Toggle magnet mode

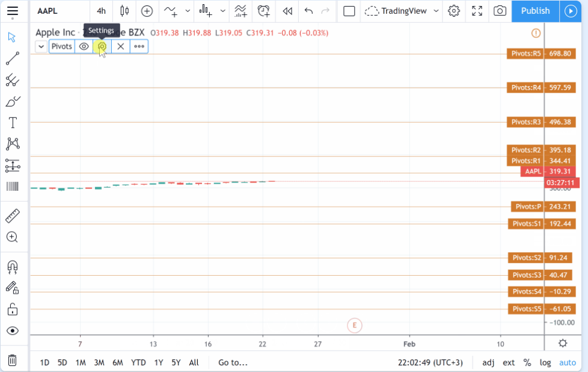click(13, 267)
